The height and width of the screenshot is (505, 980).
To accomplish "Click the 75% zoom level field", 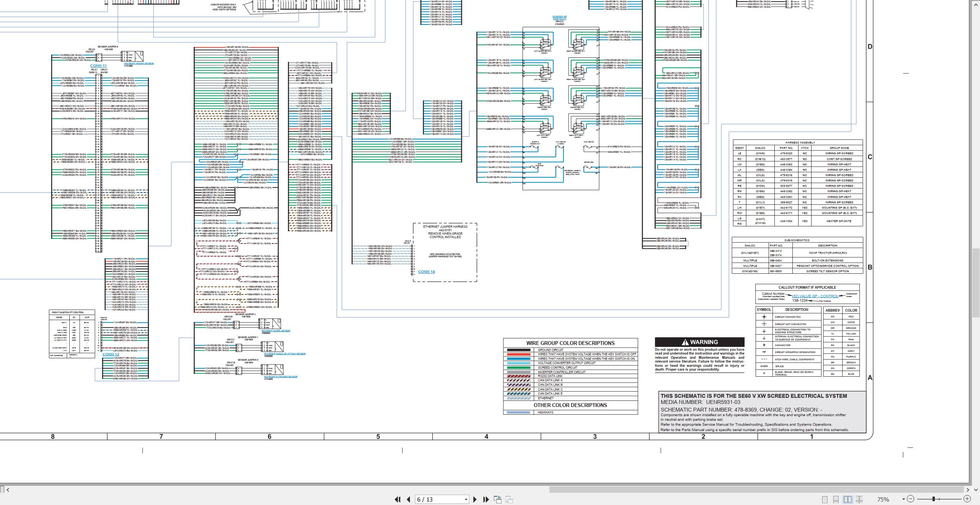I will 884,499.
